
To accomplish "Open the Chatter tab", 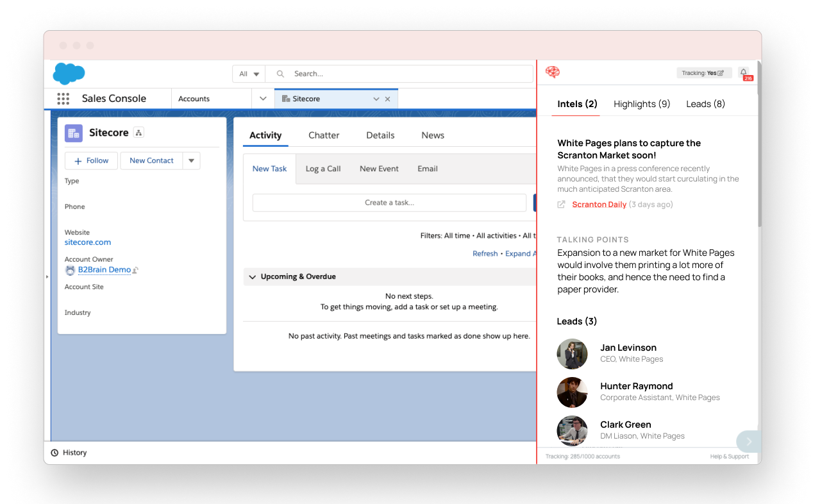I will tap(323, 135).
